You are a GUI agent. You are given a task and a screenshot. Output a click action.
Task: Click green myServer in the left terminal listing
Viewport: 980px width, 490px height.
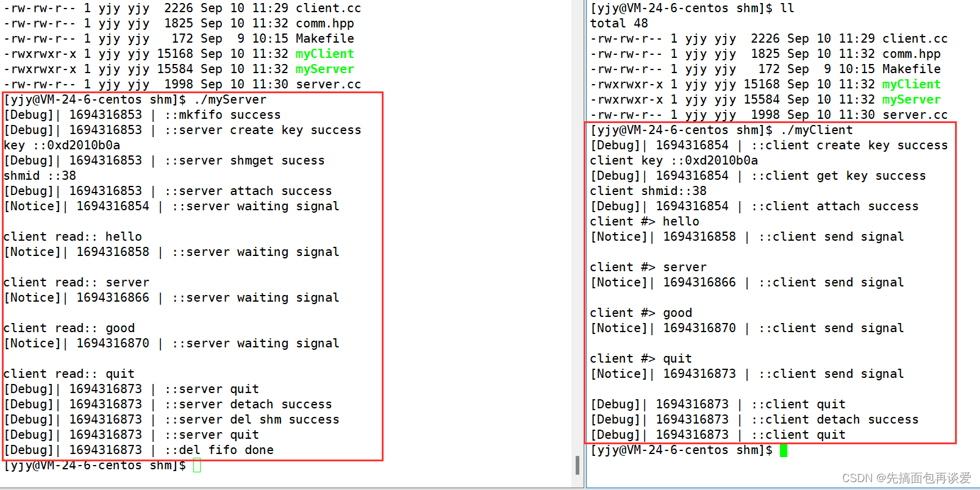[324, 69]
